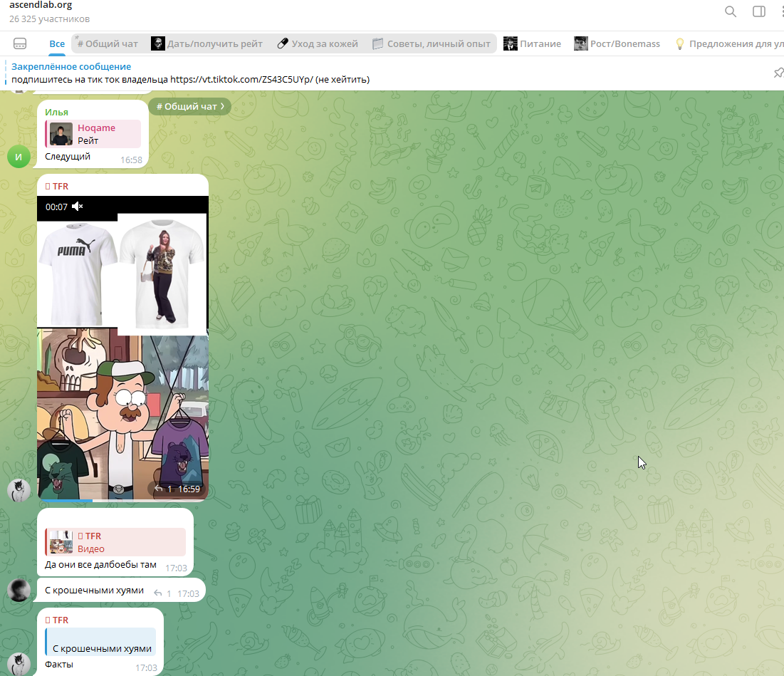Open the topics view list icon
The height and width of the screenshot is (676, 784).
pos(20,44)
